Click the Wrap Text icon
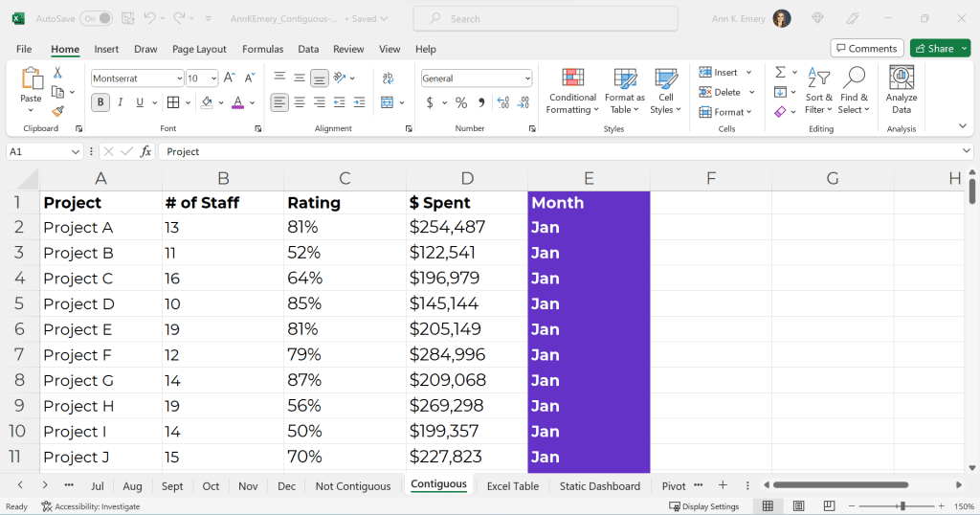The image size is (980, 515). click(388, 78)
